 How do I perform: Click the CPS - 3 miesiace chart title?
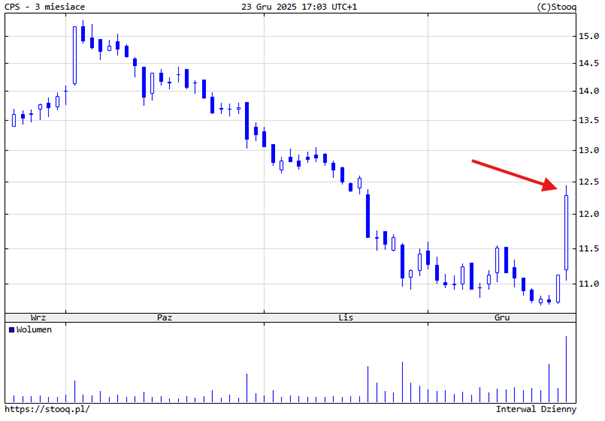[x=45, y=7]
